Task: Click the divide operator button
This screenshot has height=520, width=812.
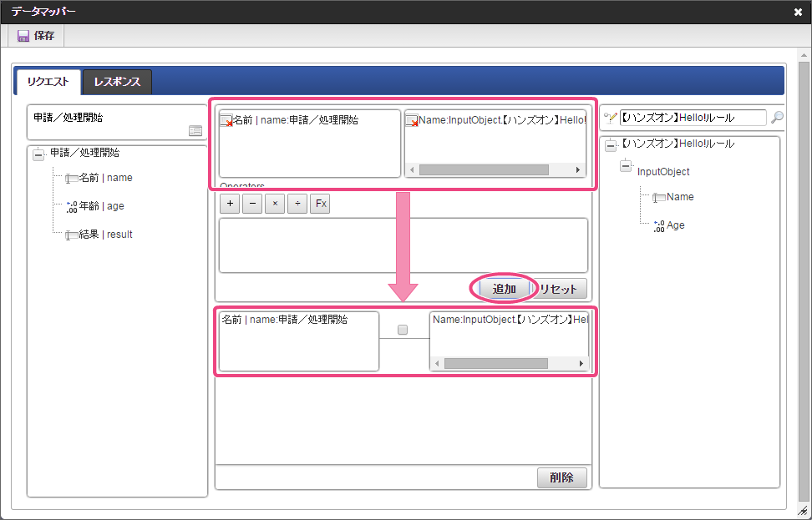Action: pyautogui.click(x=297, y=204)
